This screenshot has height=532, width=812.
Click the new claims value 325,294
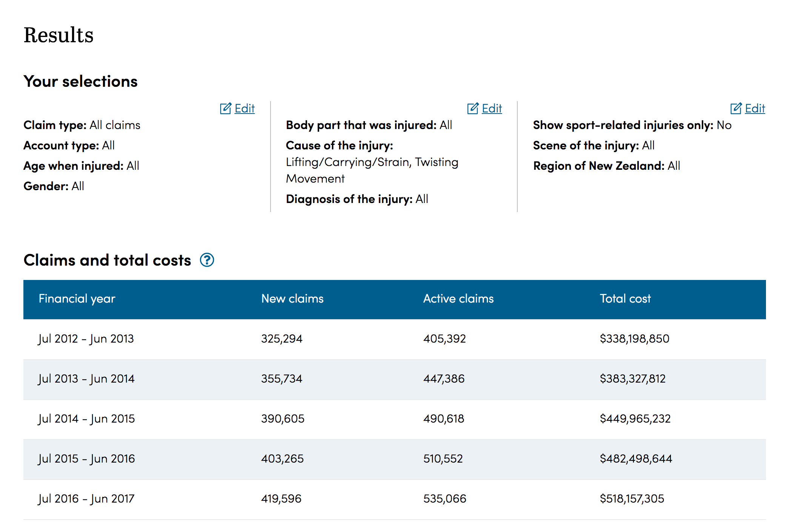coord(282,339)
